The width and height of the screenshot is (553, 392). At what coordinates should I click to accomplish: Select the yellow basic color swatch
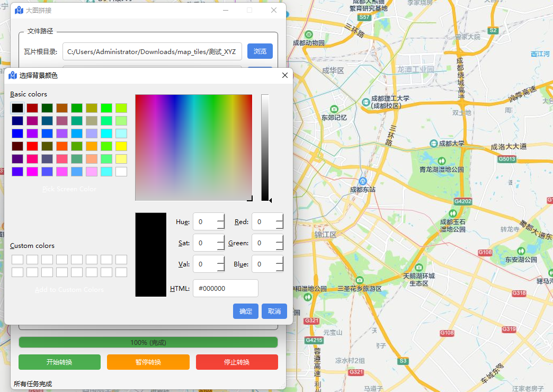[121, 146]
